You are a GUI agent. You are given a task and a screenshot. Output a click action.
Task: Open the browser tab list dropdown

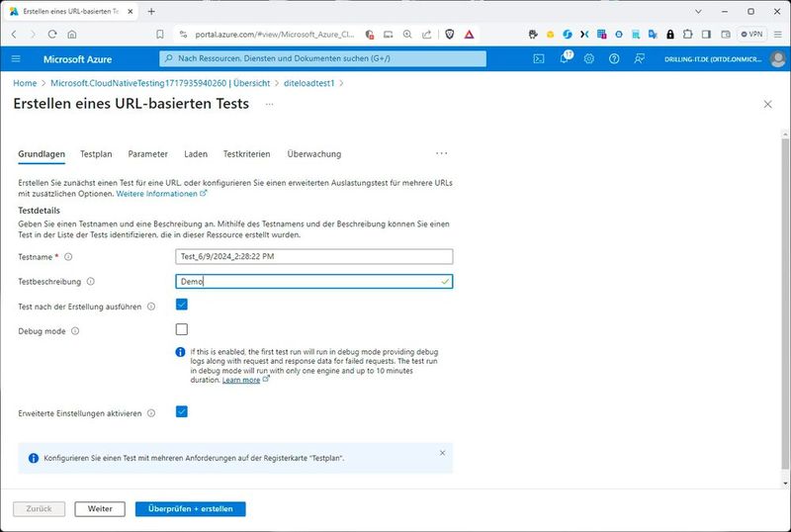pyautogui.click(x=698, y=11)
